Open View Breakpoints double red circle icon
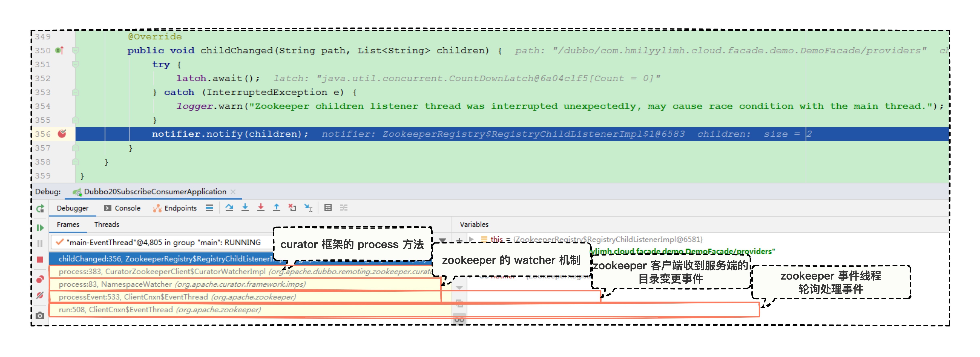Screen dimensions: 980x357 (x=40, y=279)
